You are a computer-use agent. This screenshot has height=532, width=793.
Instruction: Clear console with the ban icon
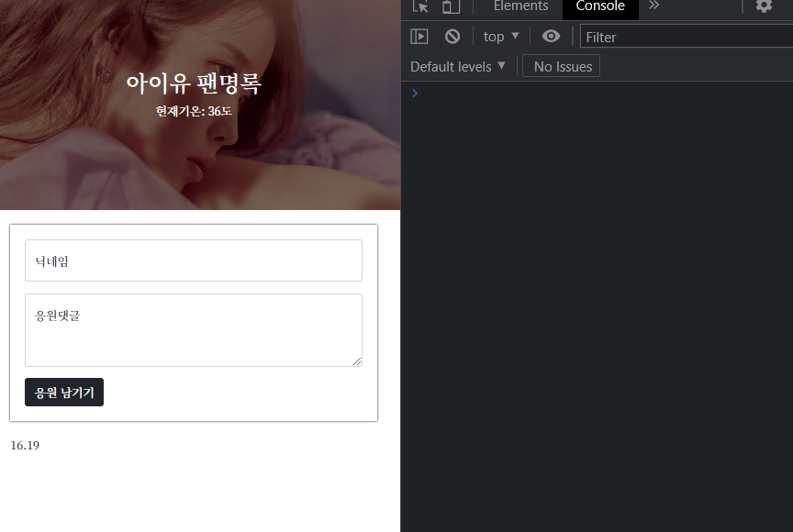tap(452, 37)
